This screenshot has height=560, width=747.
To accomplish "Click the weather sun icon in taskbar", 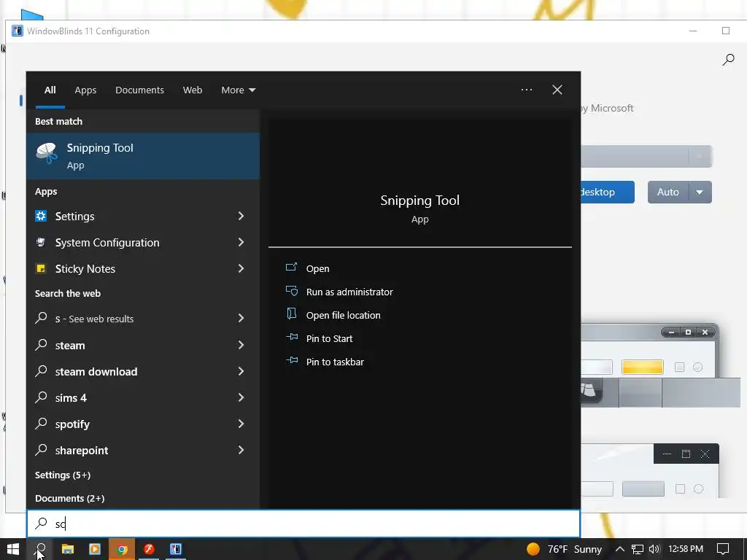I will (x=533, y=549).
